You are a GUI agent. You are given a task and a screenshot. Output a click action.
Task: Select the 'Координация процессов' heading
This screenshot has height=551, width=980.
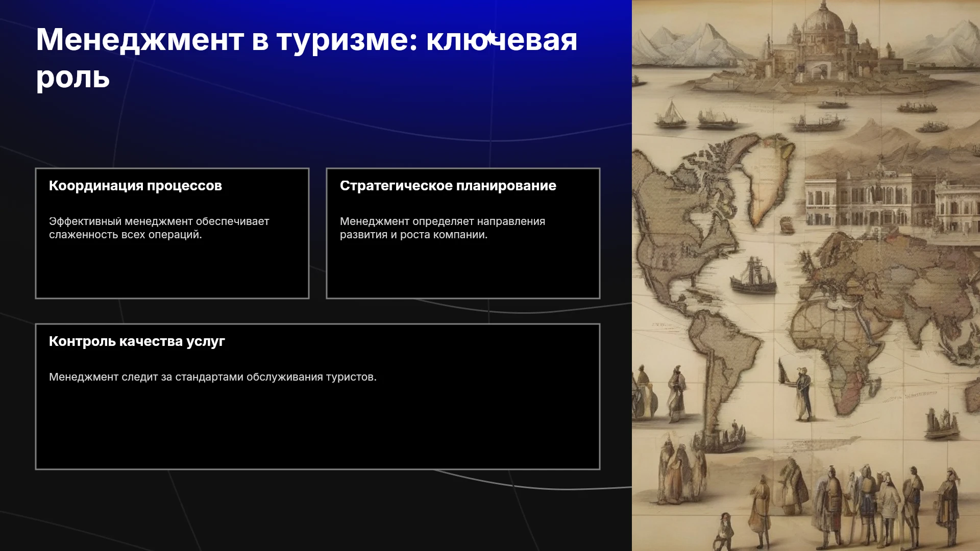[x=135, y=186]
